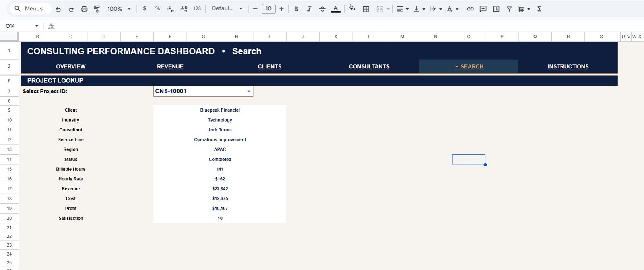
Task: Print the spreadsheet
Action: [84, 9]
